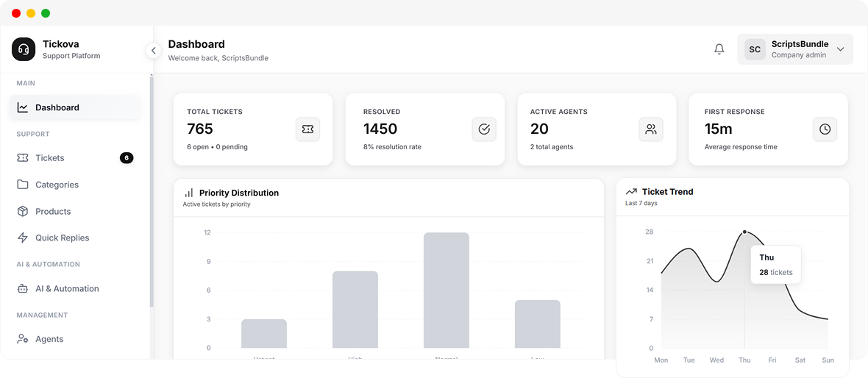Click the ticket icon in Total Tickets card
This screenshot has width=868, height=378.
click(x=307, y=129)
